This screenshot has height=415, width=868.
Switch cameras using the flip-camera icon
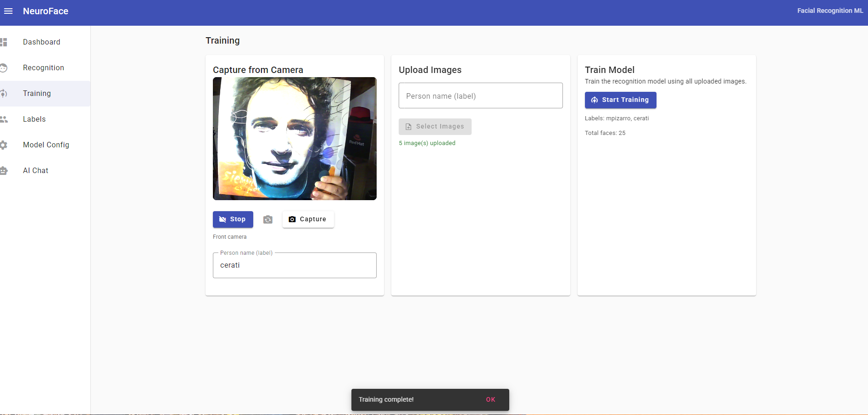click(x=268, y=219)
